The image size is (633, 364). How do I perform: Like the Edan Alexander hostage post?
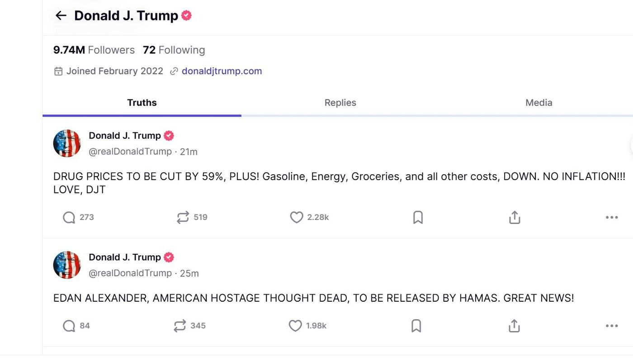(295, 326)
